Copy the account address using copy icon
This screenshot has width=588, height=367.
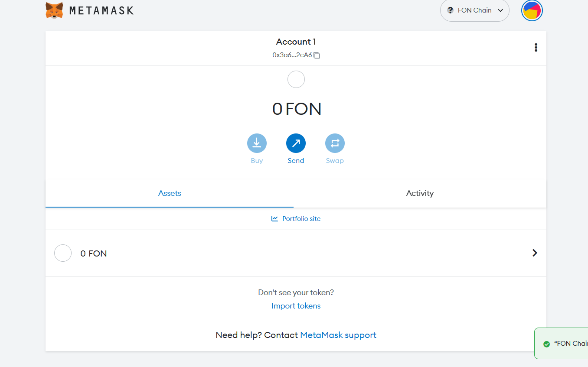[317, 55]
